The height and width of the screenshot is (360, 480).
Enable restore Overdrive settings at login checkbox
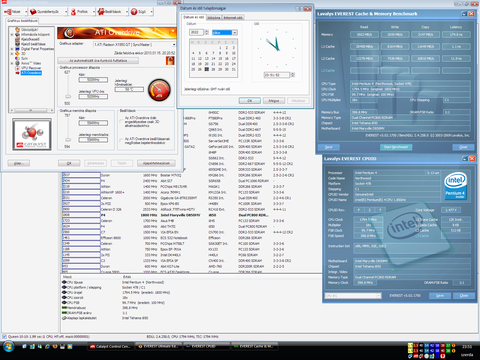point(121,141)
